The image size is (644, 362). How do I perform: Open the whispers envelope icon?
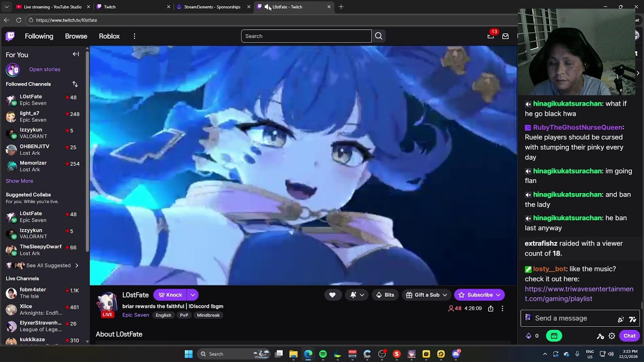[506, 36]
